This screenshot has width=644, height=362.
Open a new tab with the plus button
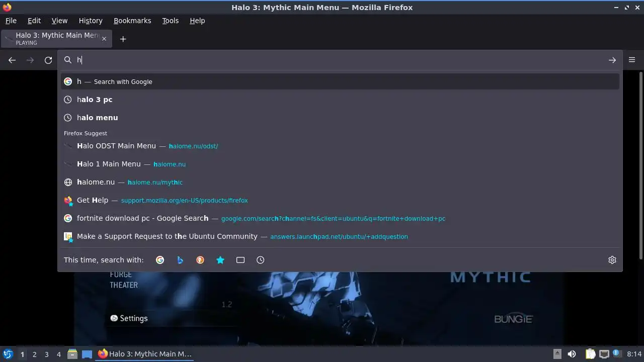point(123,39)
